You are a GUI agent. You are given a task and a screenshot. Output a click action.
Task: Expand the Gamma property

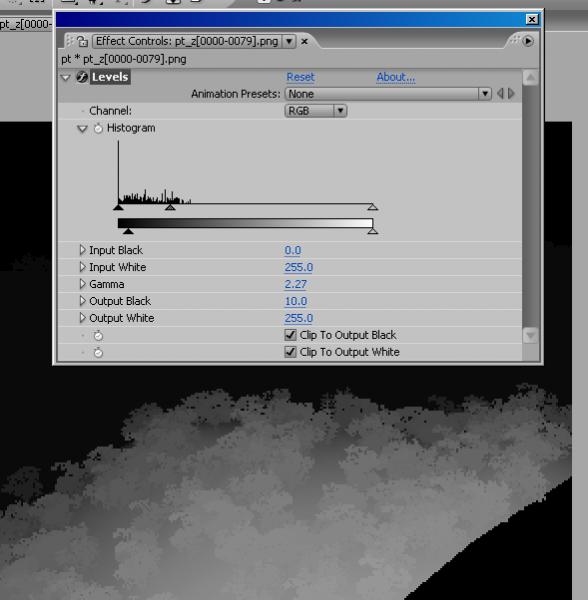pyautogui.click(x=82, y=284)
